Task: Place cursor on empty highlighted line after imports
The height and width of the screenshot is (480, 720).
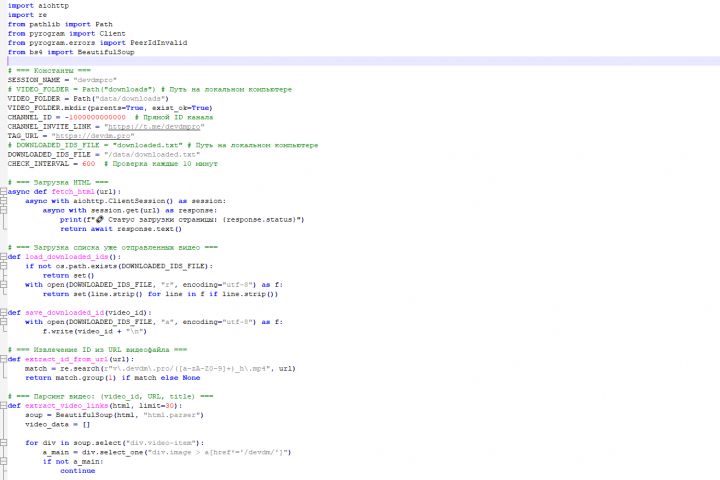Action: (364, 61)
